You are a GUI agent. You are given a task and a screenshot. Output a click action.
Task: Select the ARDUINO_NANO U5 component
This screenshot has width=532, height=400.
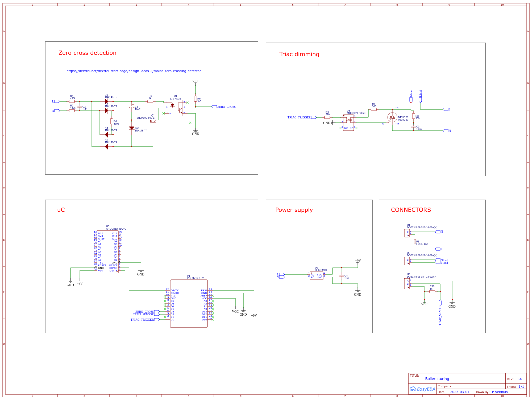pos(108,252)
